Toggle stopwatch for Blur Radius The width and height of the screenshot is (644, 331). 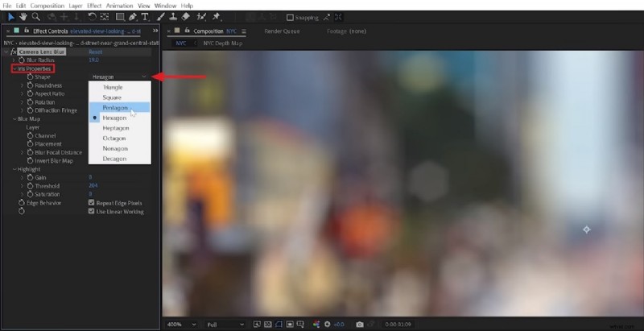pyautogui.click(x=22, y=60)
